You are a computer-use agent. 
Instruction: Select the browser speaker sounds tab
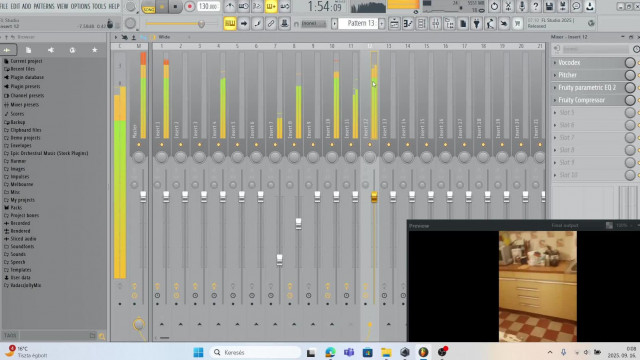tap(51, 50)
